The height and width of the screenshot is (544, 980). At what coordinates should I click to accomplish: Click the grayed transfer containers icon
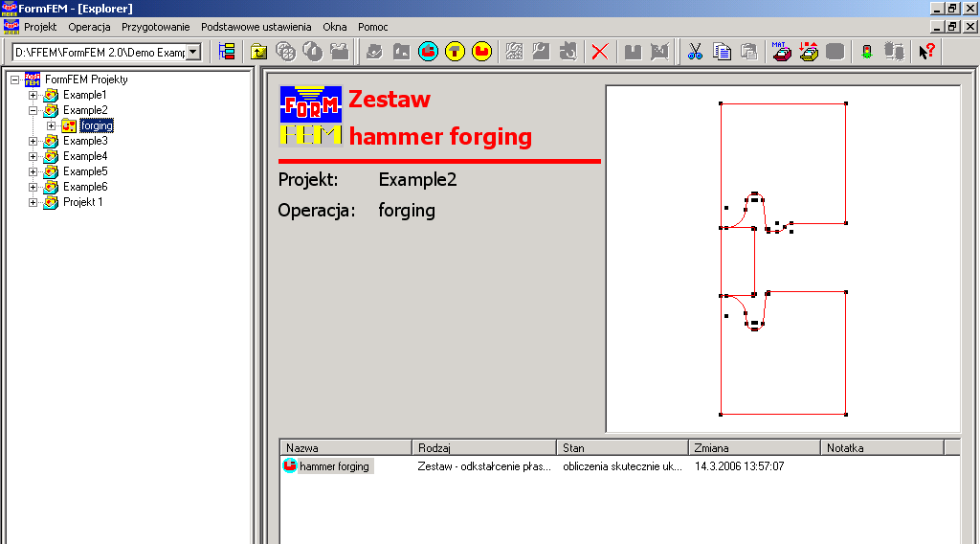pyautogui.click(x=895, y=52)
